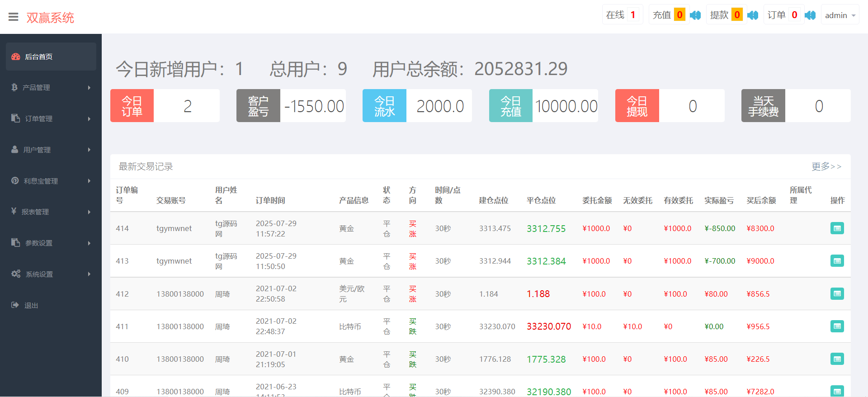The width and height of the screenshot is (868, 397).
Task: Toggle the withdrawal (提款) sound speaker icon
Action: (753, 15)
